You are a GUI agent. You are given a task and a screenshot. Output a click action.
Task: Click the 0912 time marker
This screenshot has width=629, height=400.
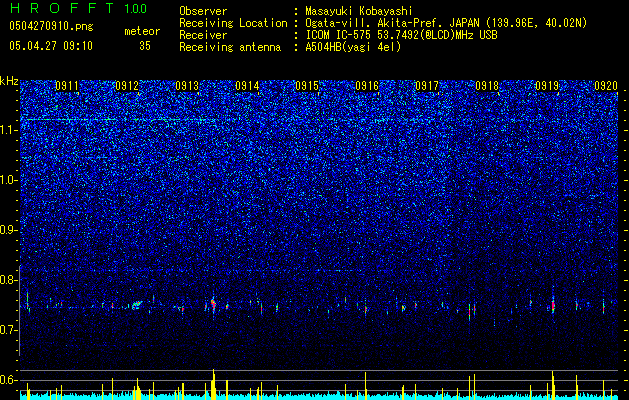127,86
